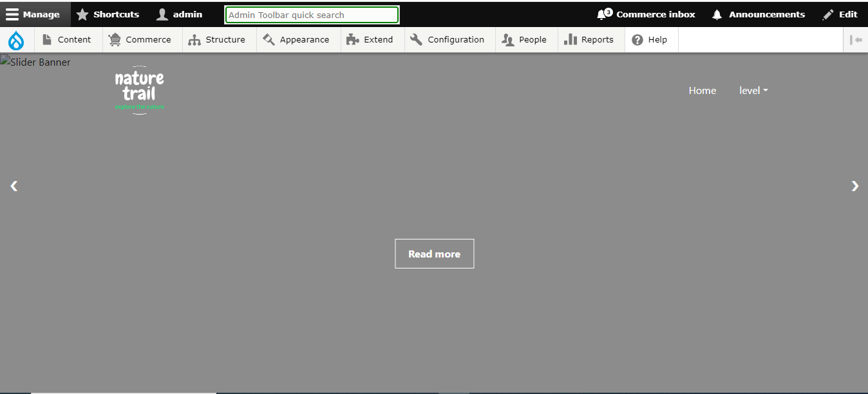The image size is (868, 394).
Task: Collapse the admin toolbar with orientation toggle
Action: click(x=856, y=39)
